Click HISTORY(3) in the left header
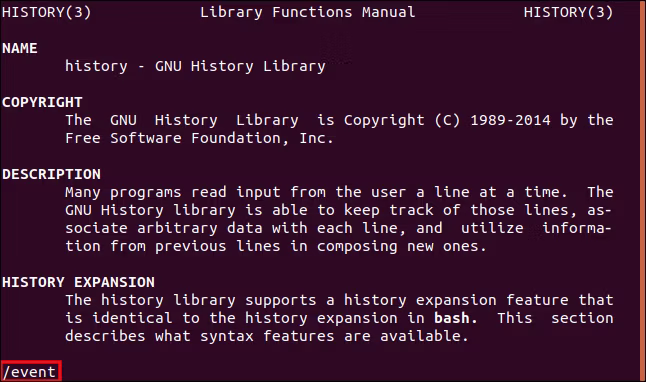 pos(47,12)
